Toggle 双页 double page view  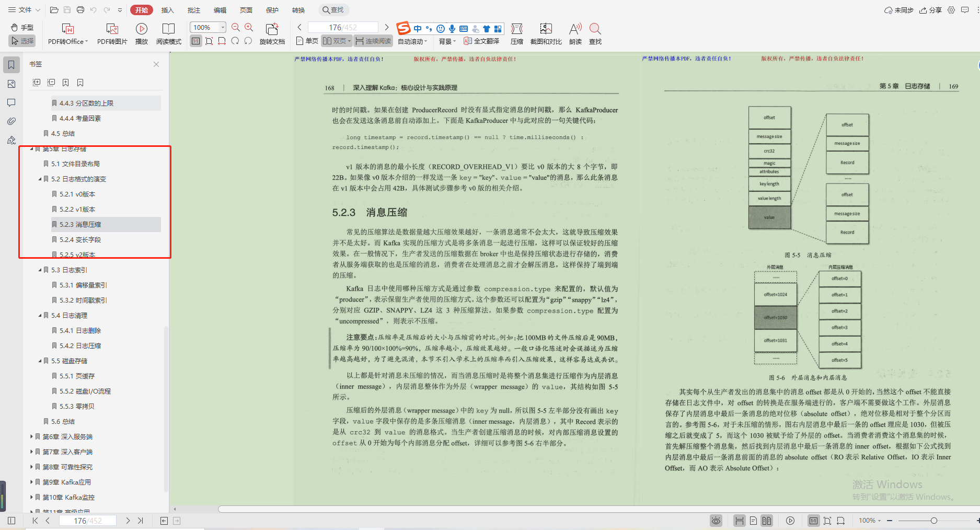pyautogui.click(x=337, y=41)
